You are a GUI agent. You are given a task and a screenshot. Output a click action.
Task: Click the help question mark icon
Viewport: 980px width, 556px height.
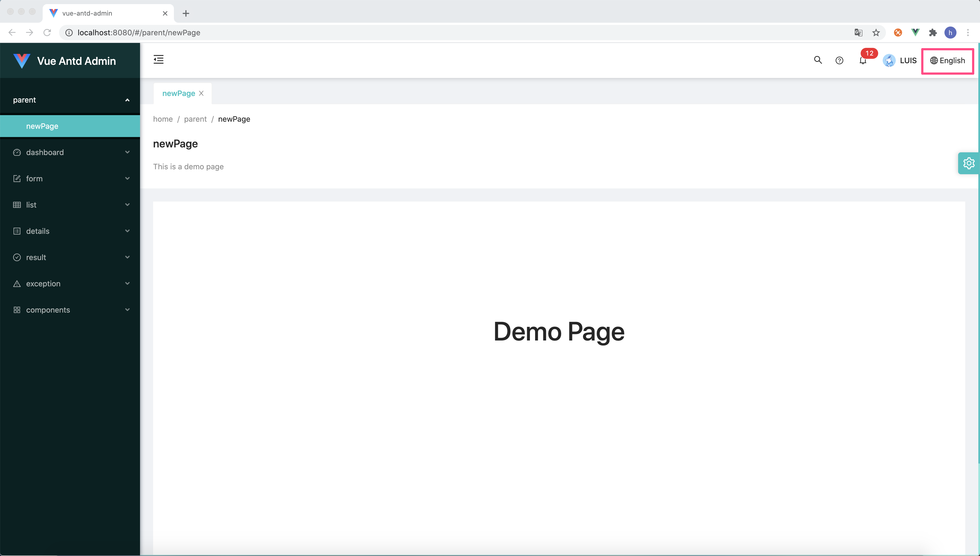point(839,60)
